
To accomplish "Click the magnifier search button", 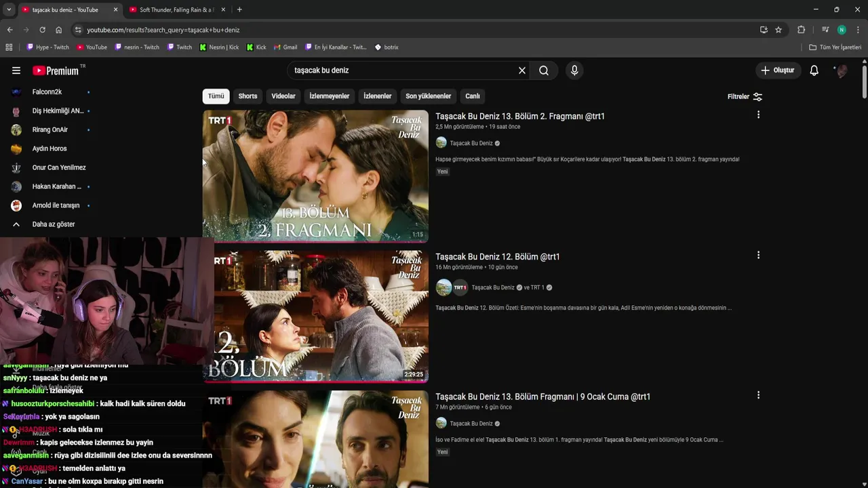I will click(x=544, y=70).
